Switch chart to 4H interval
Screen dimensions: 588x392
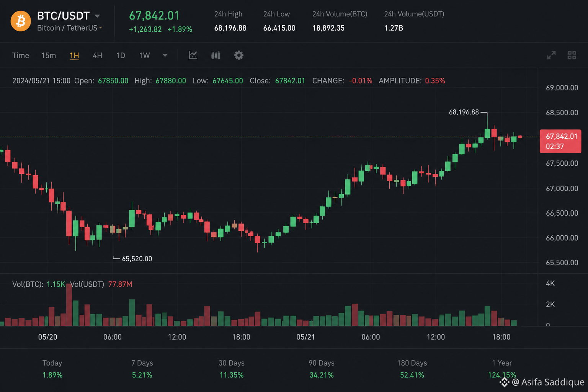(x=97, y=56)
